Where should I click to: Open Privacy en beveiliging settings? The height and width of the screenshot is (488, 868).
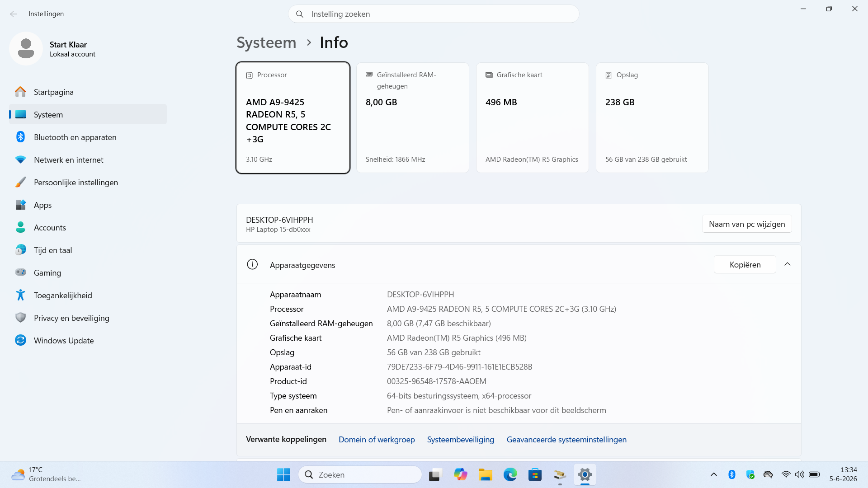(88, 318)
